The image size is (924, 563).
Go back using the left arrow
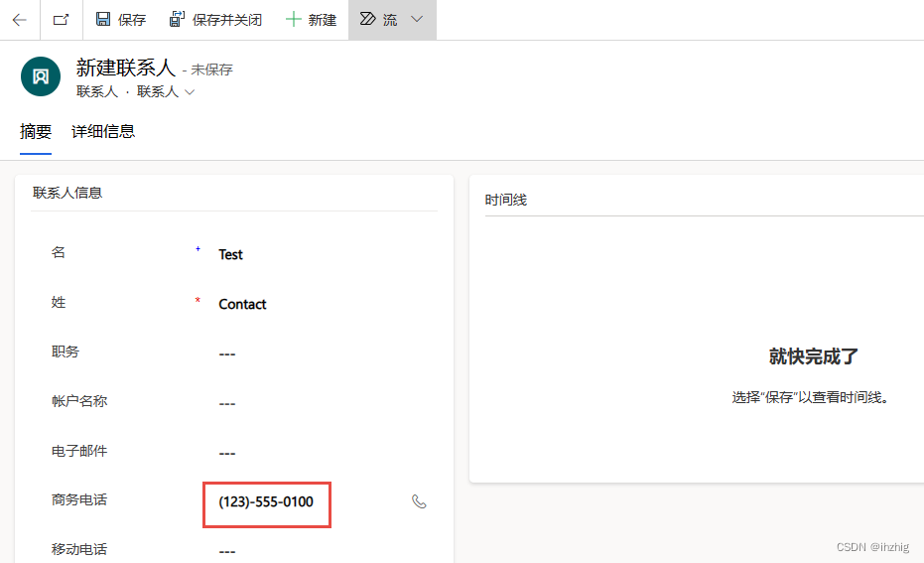pos(20,20)
